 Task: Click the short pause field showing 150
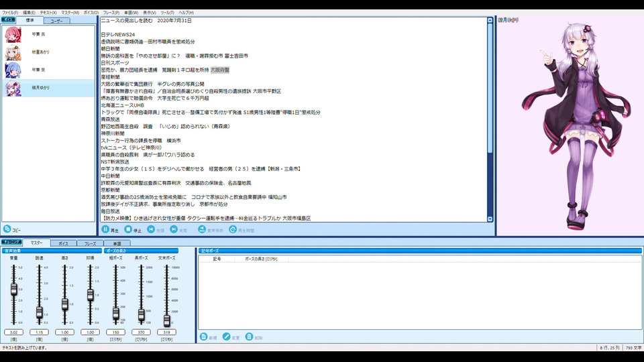click(115, 332)
